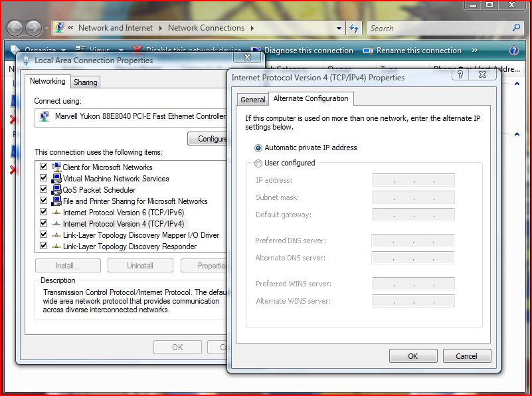Image resolution: width=532 pixels, height=396 pixels.
Task: Select the Alternate Configuration tab
Action: (311, 98)
